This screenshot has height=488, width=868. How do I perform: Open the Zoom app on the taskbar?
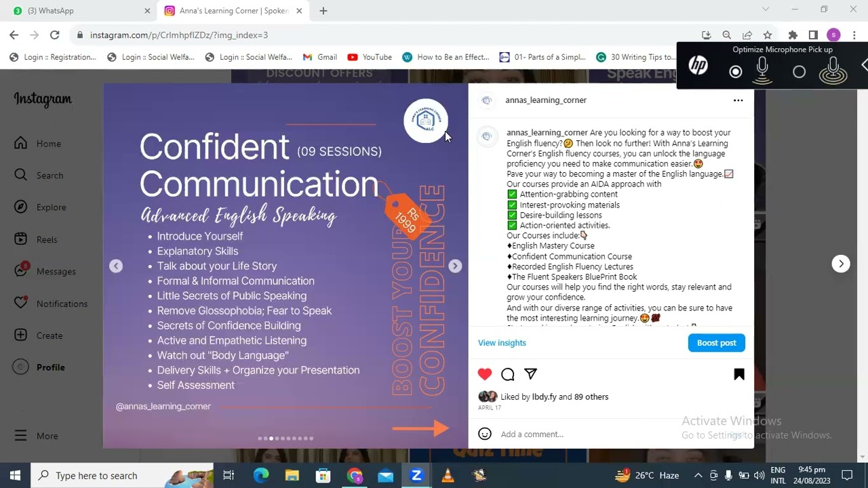(416, 475)
